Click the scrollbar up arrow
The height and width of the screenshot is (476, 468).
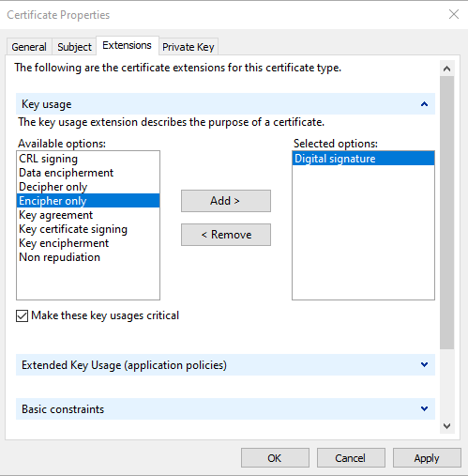pyautogui.click(x=446, y=69)
